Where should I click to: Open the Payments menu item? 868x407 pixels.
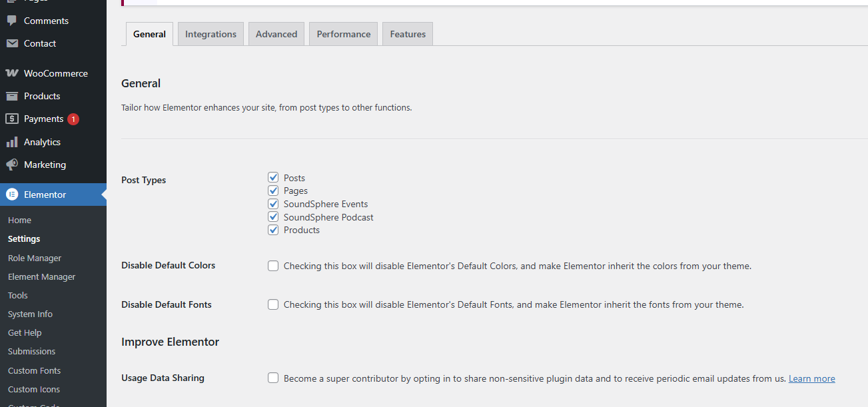[x=53, y=119]
